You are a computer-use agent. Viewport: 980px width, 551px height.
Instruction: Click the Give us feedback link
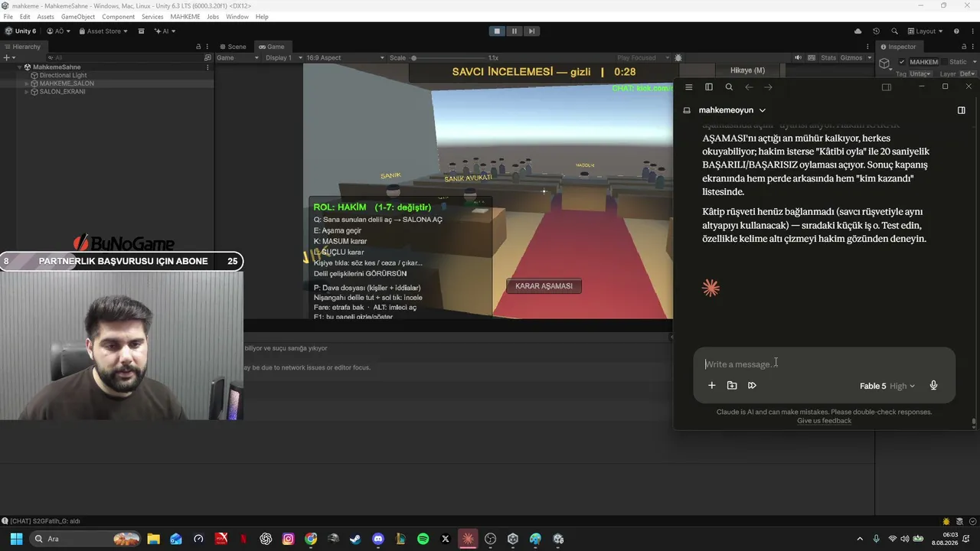point(824,421)
